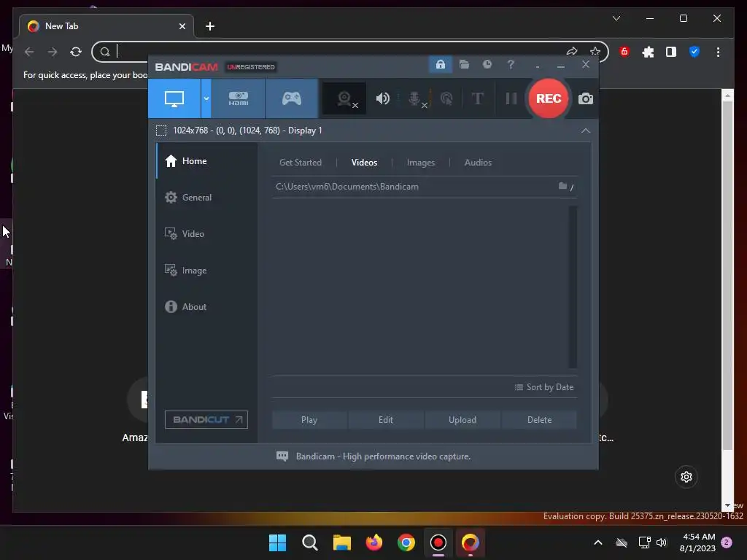Select Screen Recording mode in Bandicam
Viewport: 747px width, 560px height.
(174, 98)
